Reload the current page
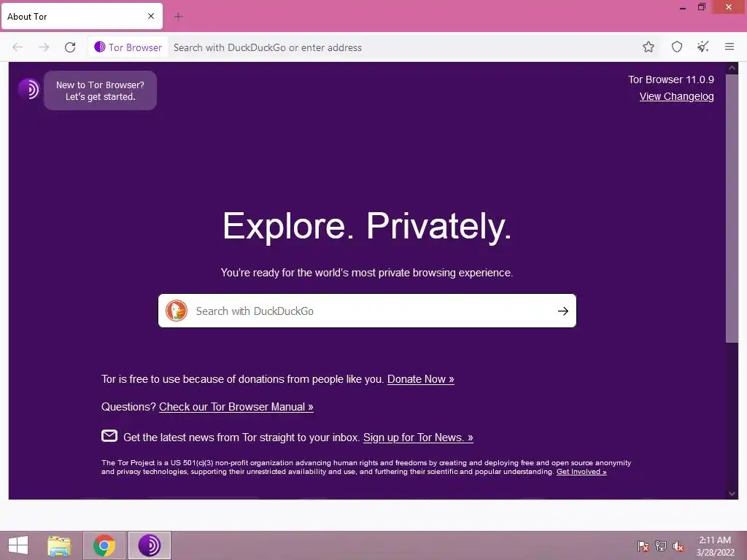Screen dimensions: 747x560 [70, 47]
